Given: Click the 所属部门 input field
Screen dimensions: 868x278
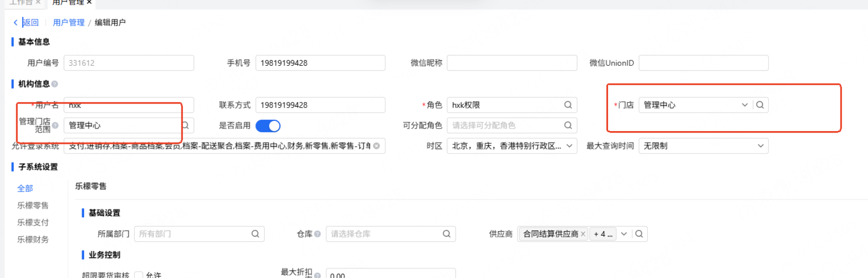Looking at the screenshot, I should (x=199, y=234).
